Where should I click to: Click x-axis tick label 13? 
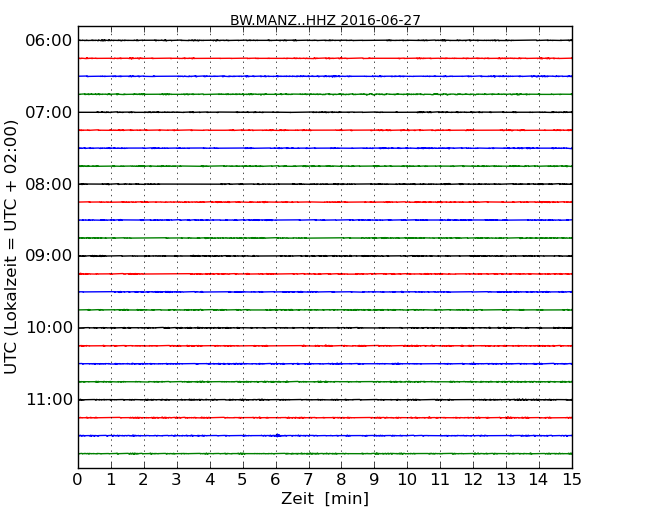506,480
